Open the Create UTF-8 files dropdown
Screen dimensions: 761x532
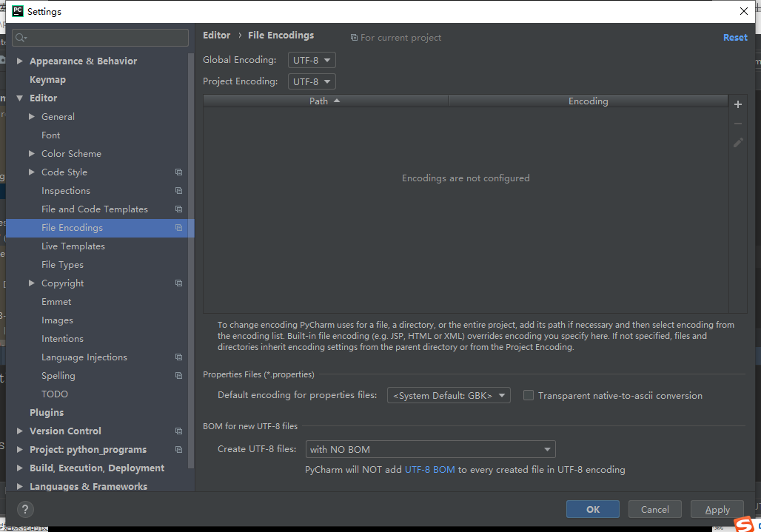point(431,449)
